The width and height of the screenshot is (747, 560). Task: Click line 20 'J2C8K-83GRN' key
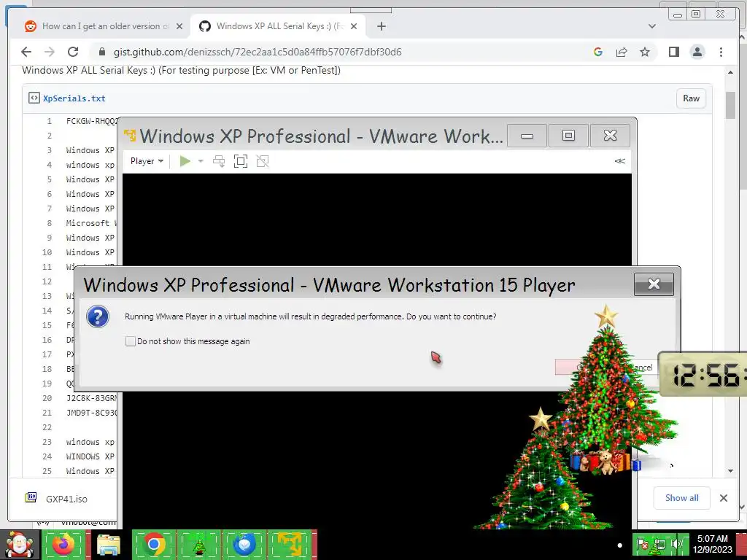[x=92, y=398]
